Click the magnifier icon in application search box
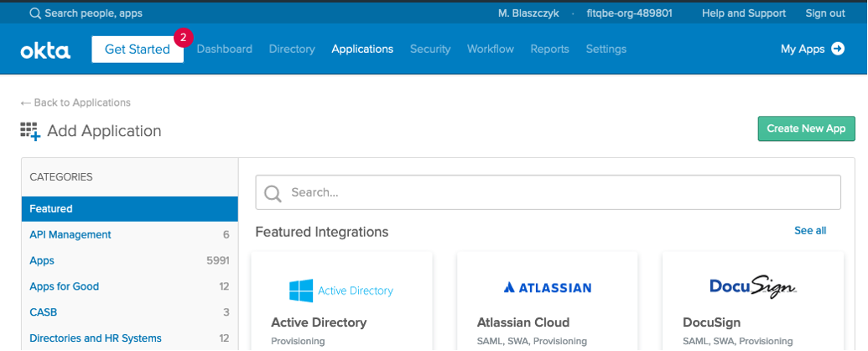This screenshot has width=868, height=351. (273, 193)
